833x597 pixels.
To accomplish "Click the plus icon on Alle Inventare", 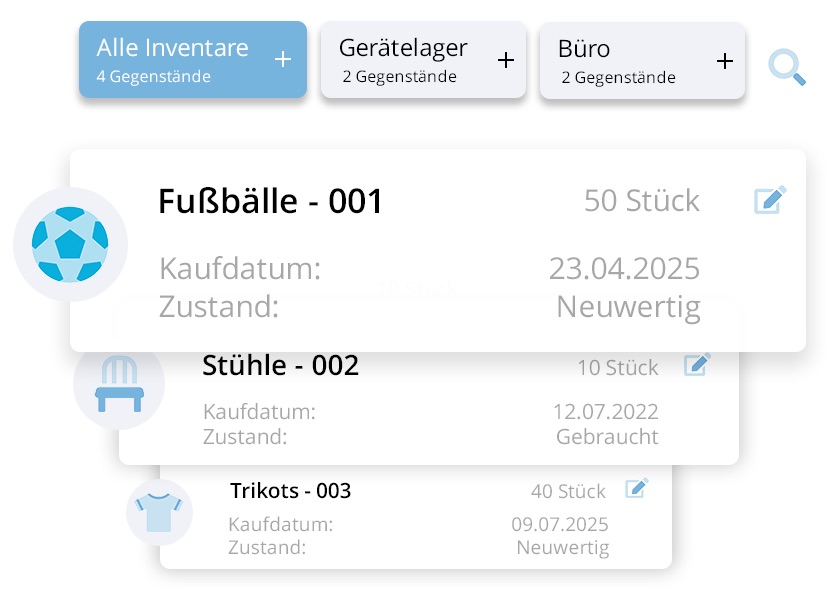I will [281, 59].
